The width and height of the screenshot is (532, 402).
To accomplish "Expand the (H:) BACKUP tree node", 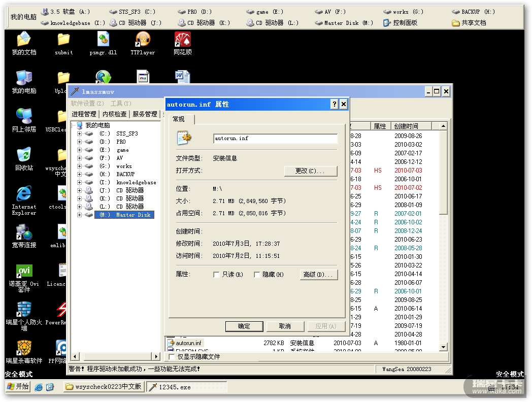I will pos(79,174).
